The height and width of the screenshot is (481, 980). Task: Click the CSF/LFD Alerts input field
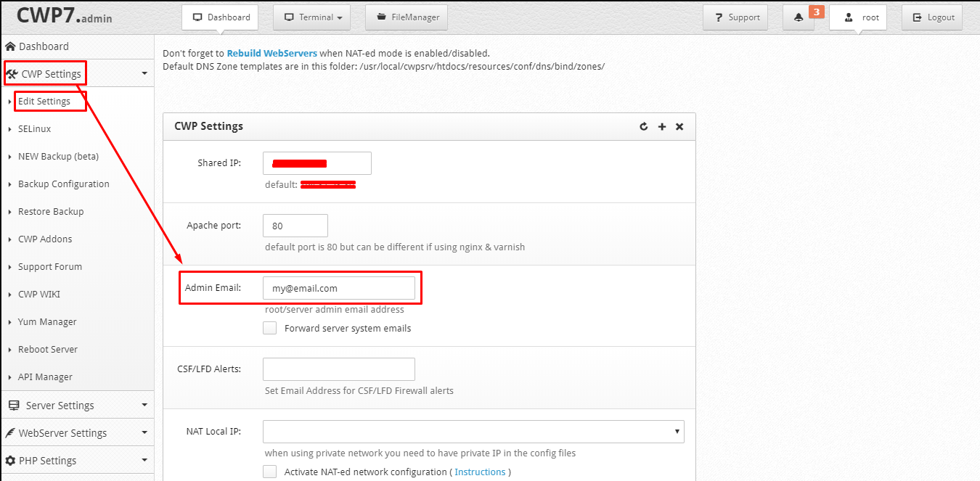click(x=339, y=369)
